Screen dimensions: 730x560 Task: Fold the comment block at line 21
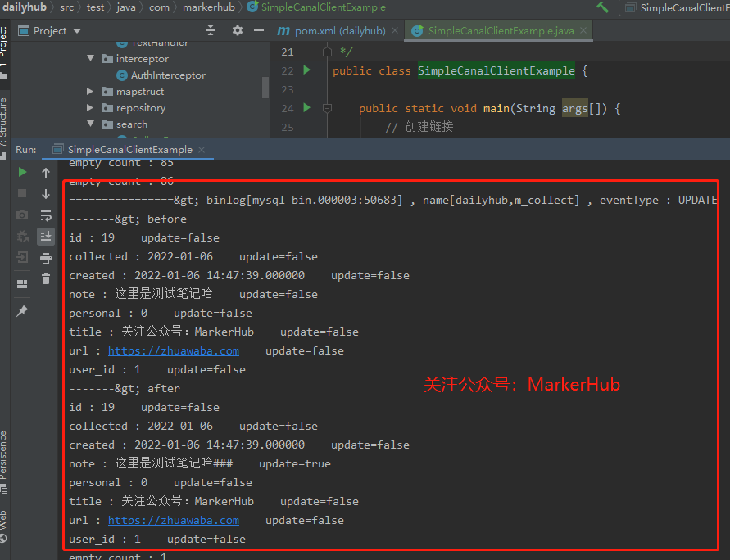tap(327, 52)
